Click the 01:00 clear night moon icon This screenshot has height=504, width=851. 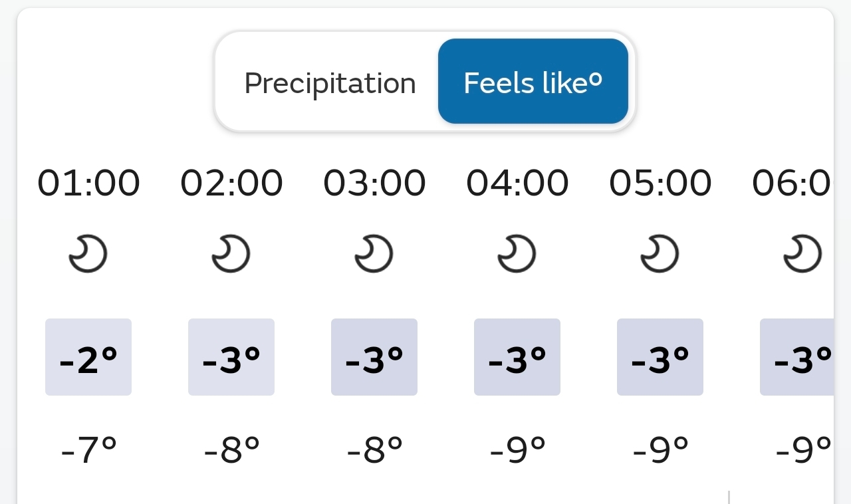[88, 254]
